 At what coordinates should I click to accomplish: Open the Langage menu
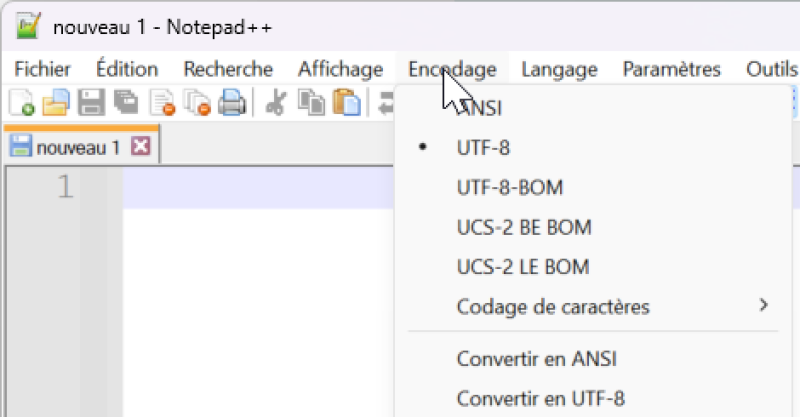click(x=559, y=69)
